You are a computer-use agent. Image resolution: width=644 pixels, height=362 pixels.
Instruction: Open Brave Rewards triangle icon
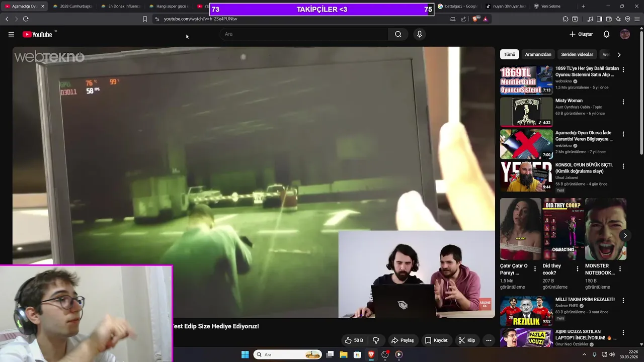click(485, 19)
